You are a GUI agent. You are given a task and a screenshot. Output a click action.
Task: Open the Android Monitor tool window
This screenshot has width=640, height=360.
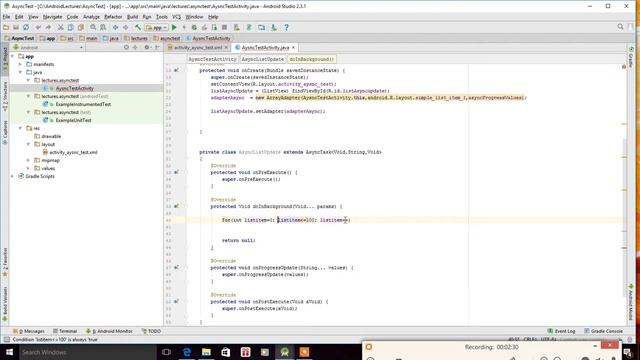pyautogui.click(x=109, y=331)
